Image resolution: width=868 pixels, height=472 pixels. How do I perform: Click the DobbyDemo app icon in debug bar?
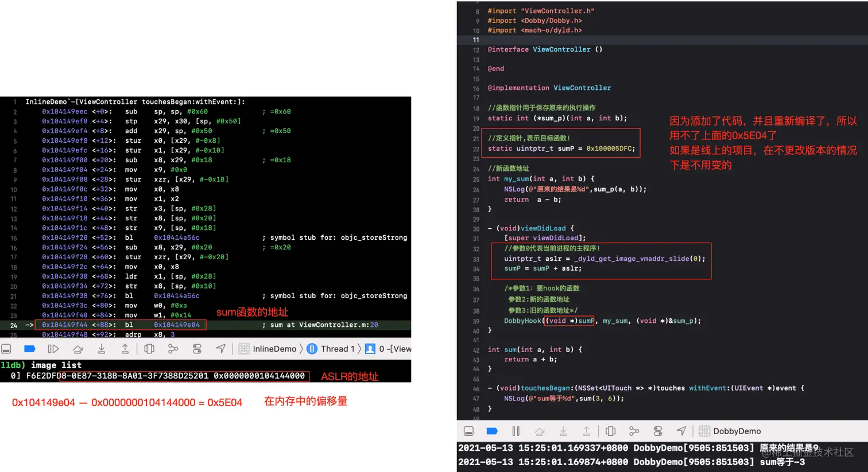[704, 431]
